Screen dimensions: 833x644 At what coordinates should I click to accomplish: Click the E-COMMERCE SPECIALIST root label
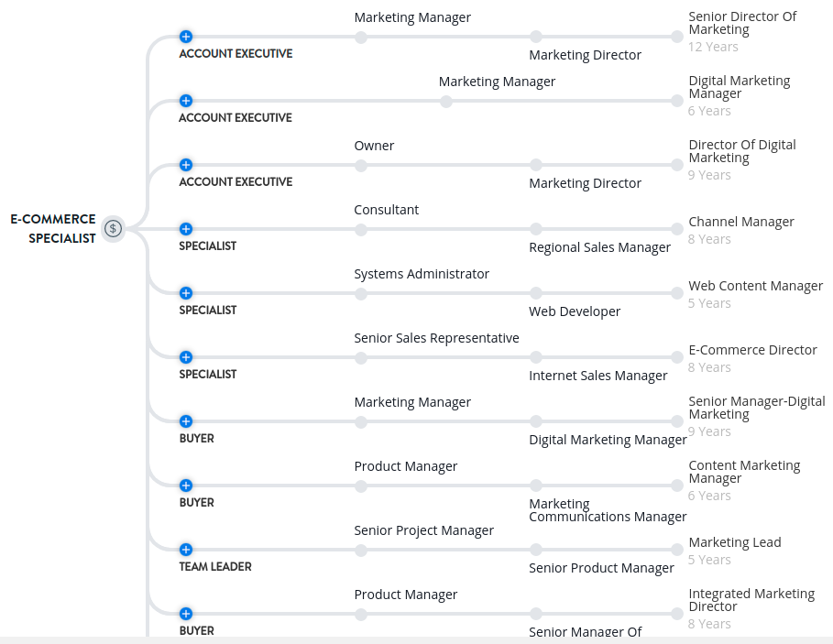pyautogui.click(x=52, y=229)
